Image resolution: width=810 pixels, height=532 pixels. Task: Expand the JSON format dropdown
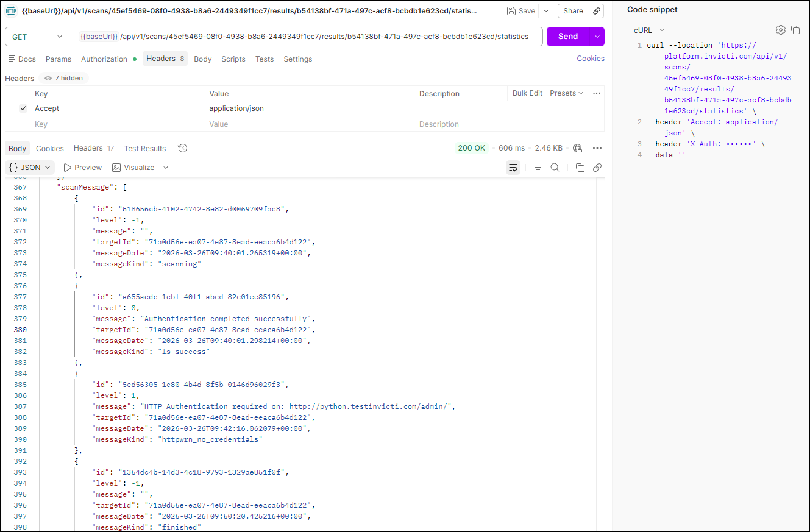[30, 168]
